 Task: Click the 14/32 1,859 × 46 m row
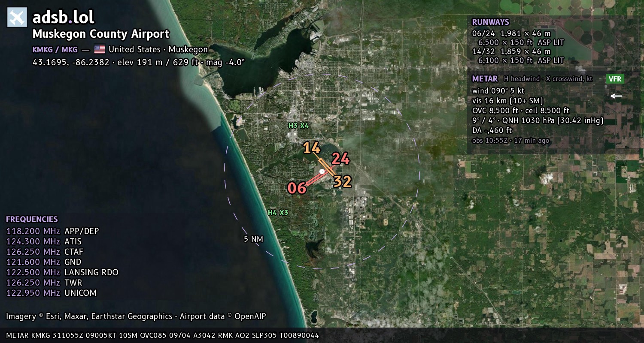pyautogui.click(x=511, y=51)
